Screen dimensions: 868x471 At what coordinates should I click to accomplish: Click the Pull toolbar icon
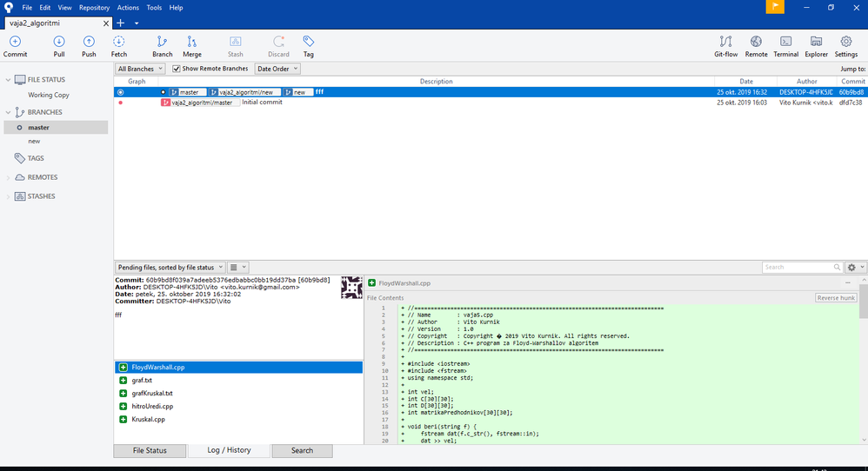coord(58,42)
